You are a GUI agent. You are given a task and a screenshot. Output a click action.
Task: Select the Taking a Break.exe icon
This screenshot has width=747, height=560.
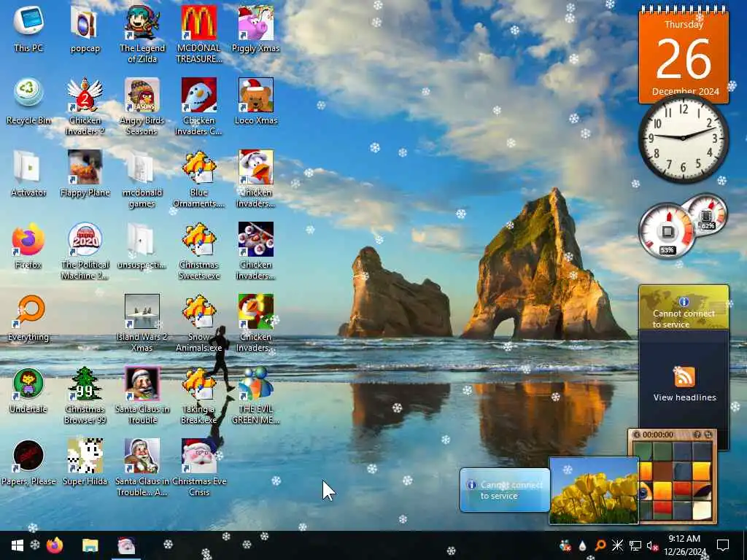click(x=198, y=394)
